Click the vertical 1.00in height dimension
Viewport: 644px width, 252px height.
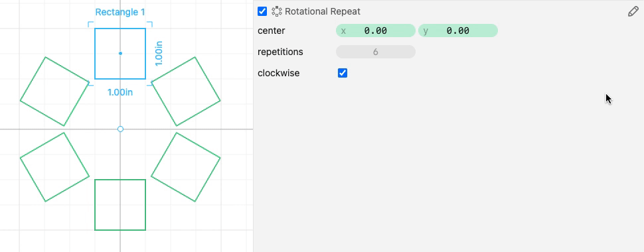[x=159, y=53]
